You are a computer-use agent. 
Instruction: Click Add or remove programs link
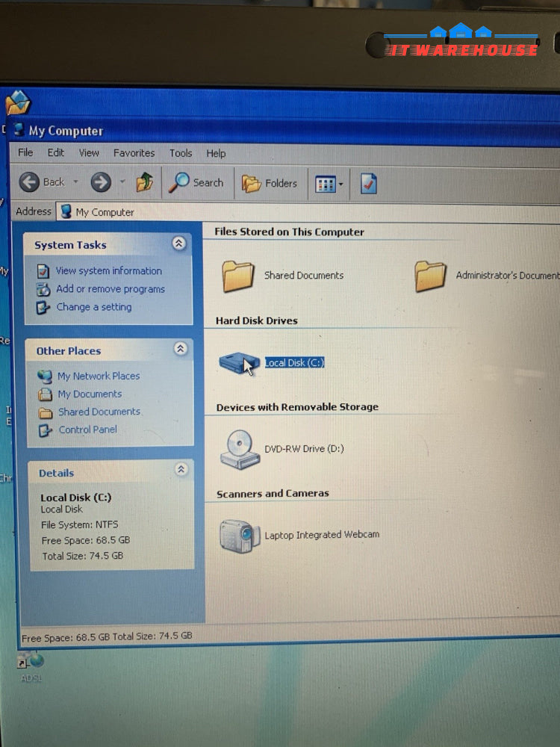pos(111,288)
